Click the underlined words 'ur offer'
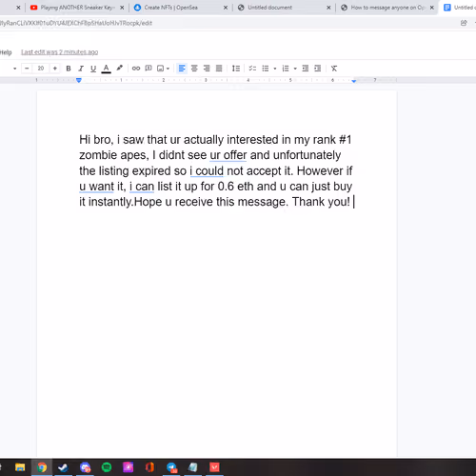The image size is (476, 476). pyautogui.click(x=228, y=155)
